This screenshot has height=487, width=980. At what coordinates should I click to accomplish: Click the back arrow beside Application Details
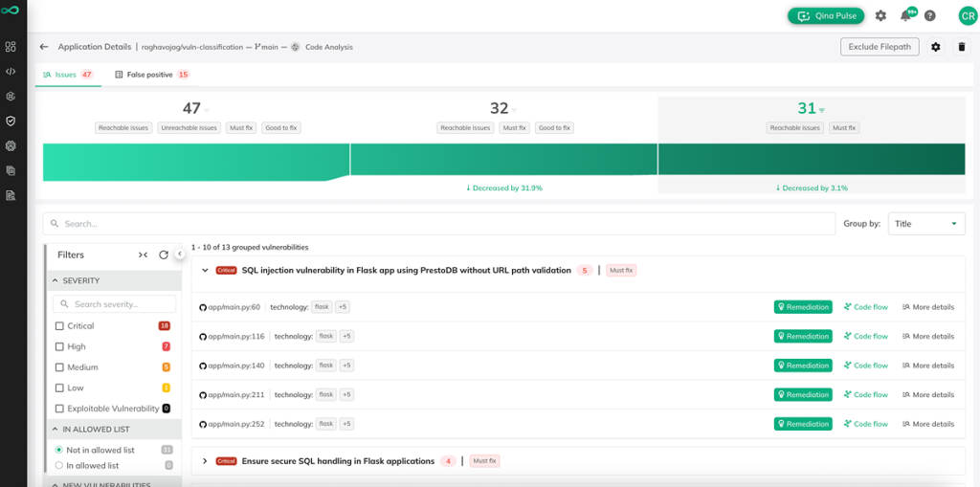pos(44,47)
